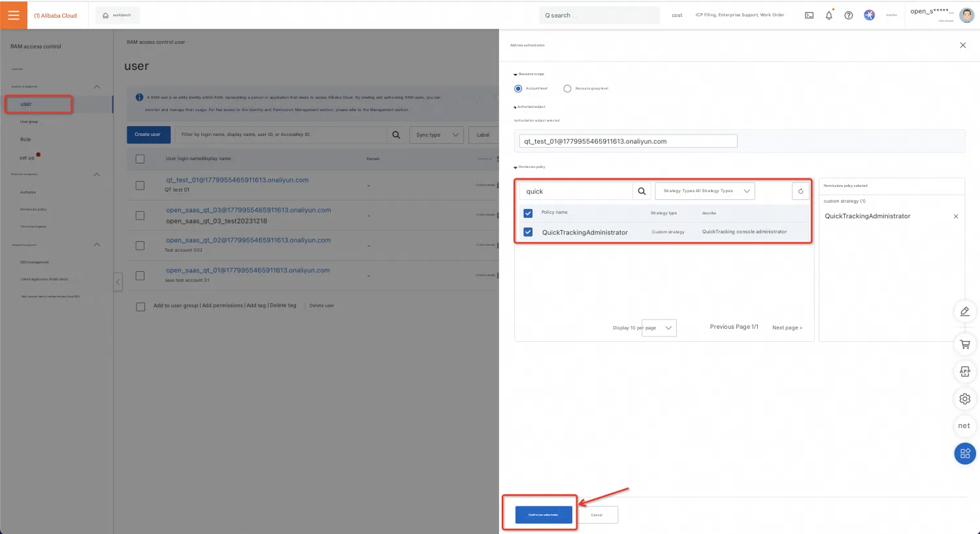Screen dimensions: 980x534
Task: Open the notifications bell
Action: [828, 15]
